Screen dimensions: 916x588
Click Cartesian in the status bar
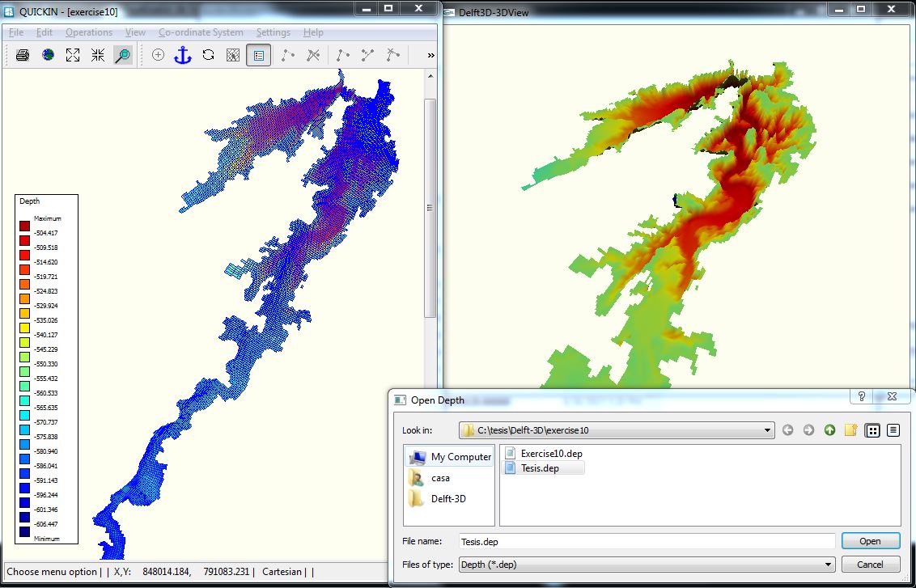(x=282, y=572)
